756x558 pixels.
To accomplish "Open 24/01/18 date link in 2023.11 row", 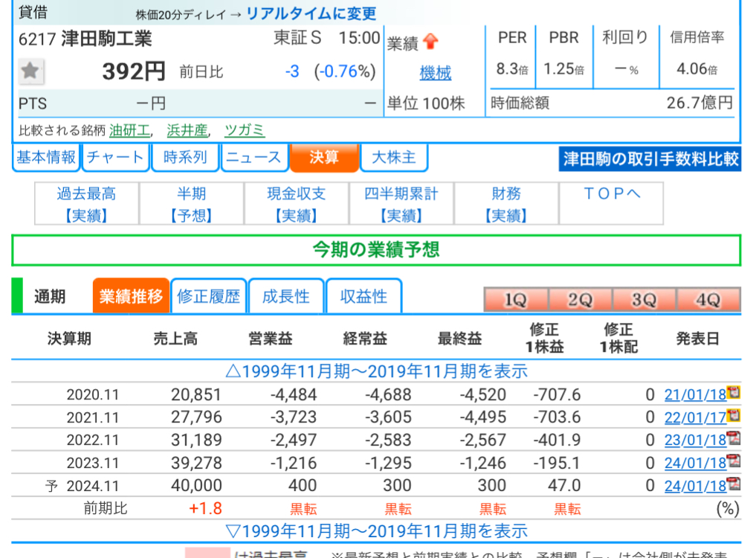I will (695, 463).
